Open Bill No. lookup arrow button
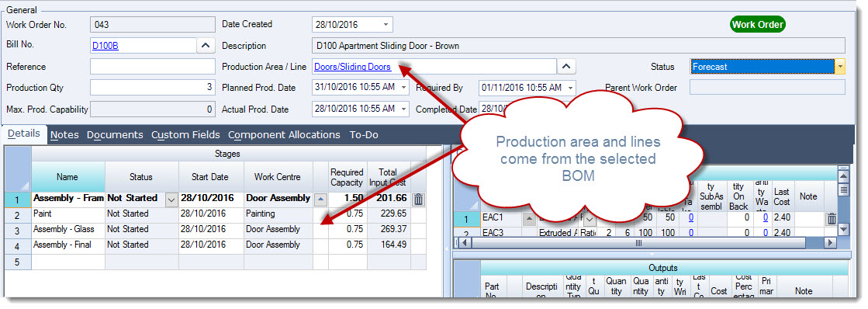Image resolution: width=868 pixels, height=309 pixels. pyautogui.click(x=205, y=46)
